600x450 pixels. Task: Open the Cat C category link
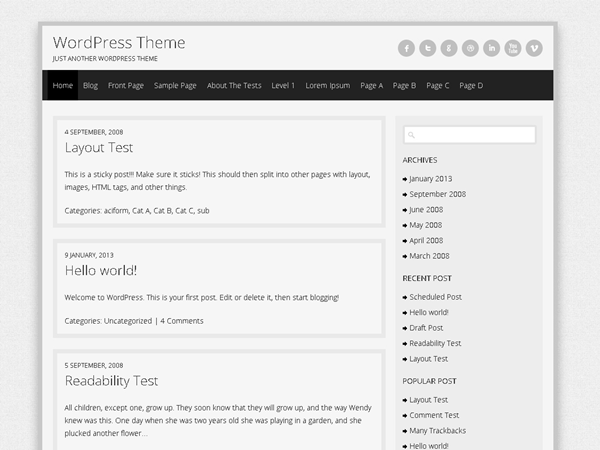pos(184,210)
